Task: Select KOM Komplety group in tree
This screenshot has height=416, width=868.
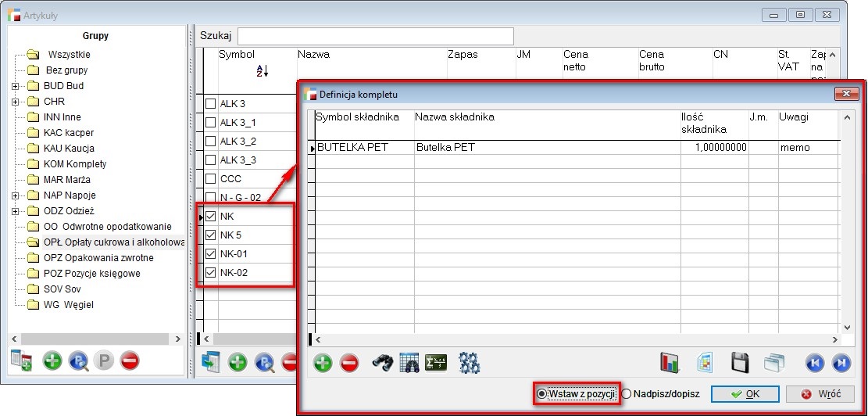Action: (75, 164)
